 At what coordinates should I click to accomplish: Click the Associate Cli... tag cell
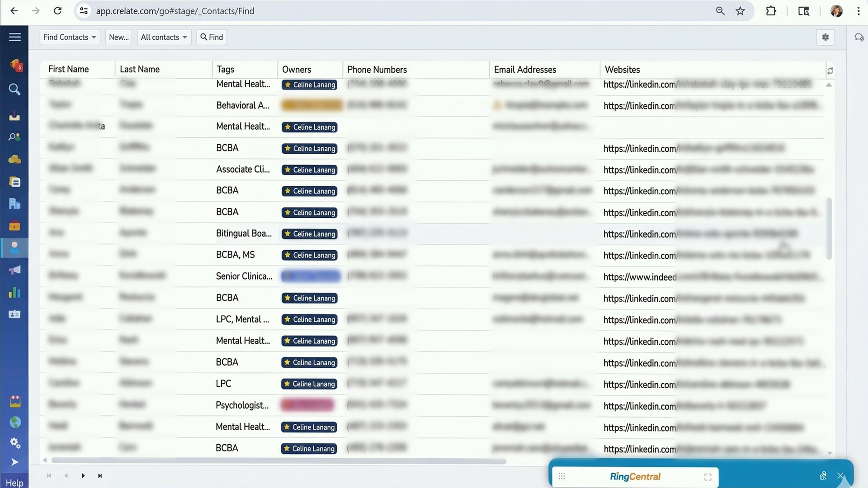tap(243, 169)
